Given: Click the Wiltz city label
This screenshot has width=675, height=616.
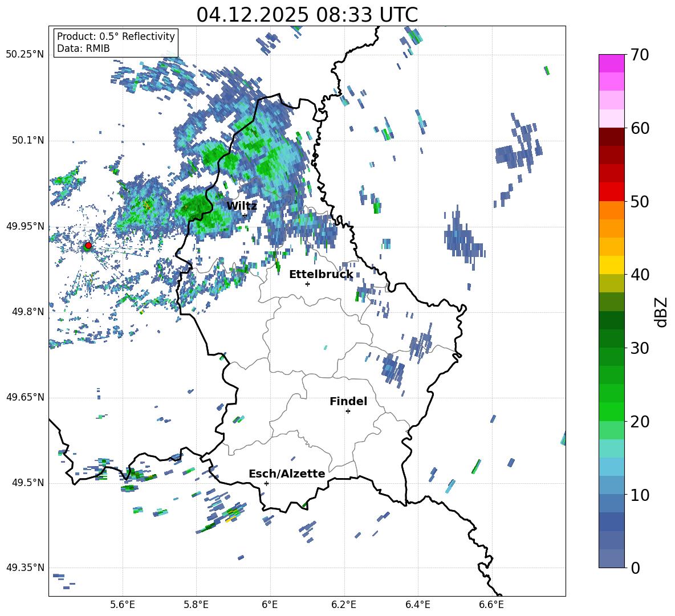Looking at the screenshot, I should tap(242, 206).
